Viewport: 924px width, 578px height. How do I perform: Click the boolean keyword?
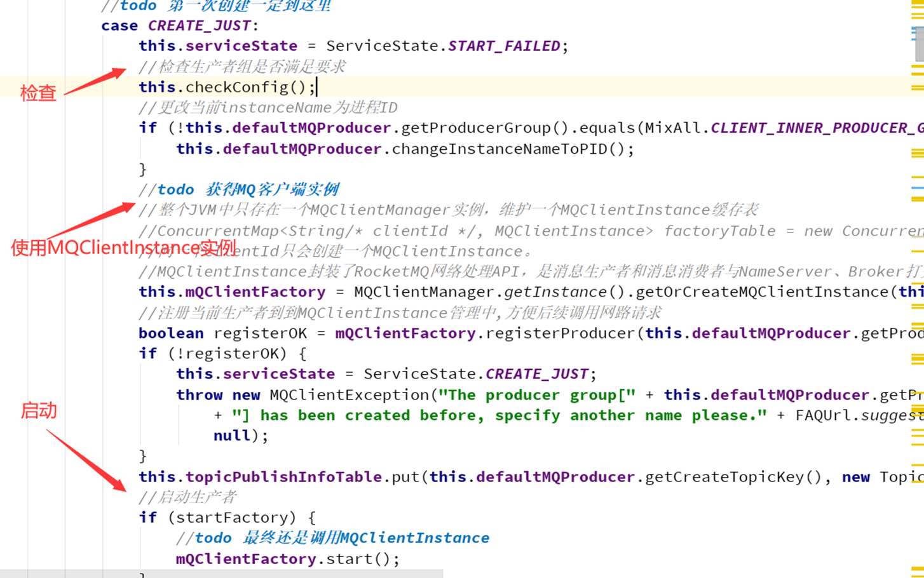point(171,333)
